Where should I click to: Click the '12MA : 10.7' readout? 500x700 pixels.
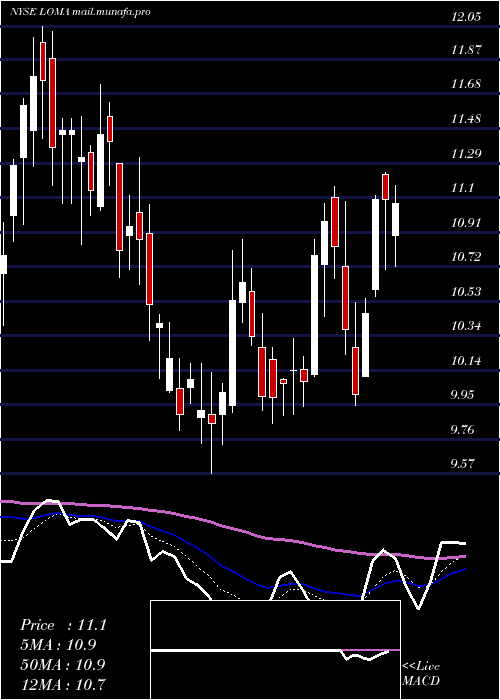(62, 684)
